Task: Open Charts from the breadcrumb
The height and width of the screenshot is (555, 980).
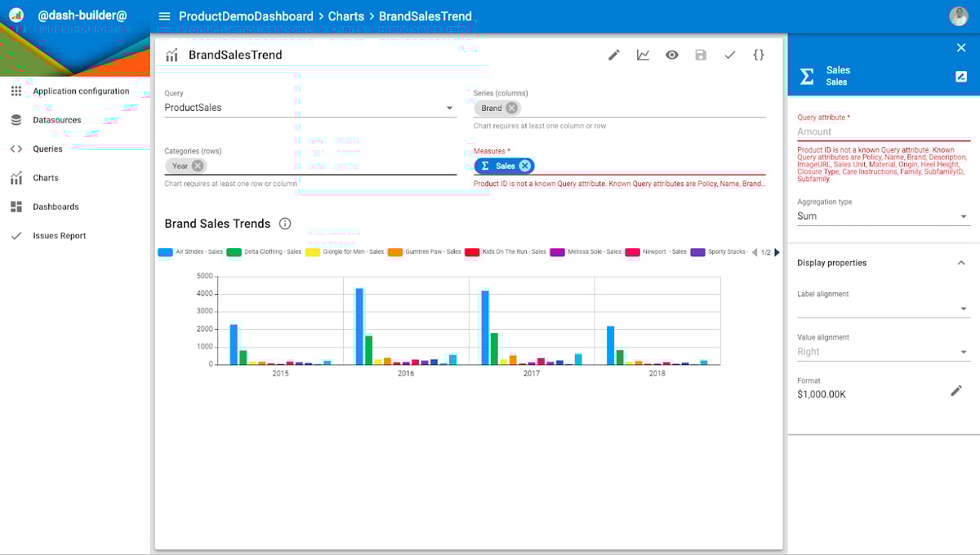Action: [346, 16]
